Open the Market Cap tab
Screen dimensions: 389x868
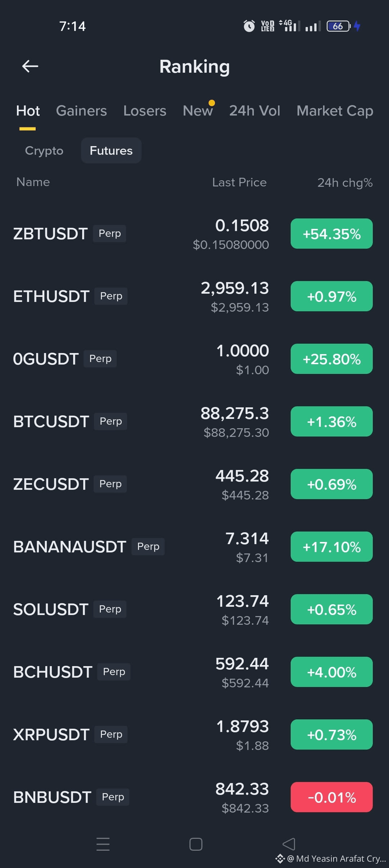[x=335, y=111]
